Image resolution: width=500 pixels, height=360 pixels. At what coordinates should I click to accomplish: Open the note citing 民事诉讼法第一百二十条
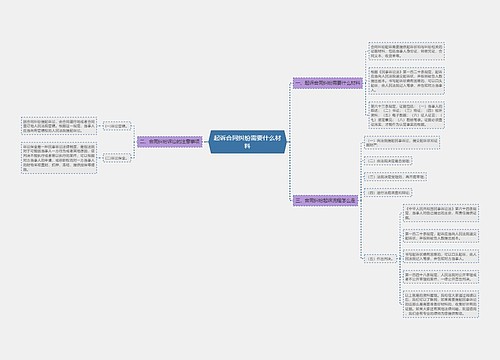coord(407,81)
